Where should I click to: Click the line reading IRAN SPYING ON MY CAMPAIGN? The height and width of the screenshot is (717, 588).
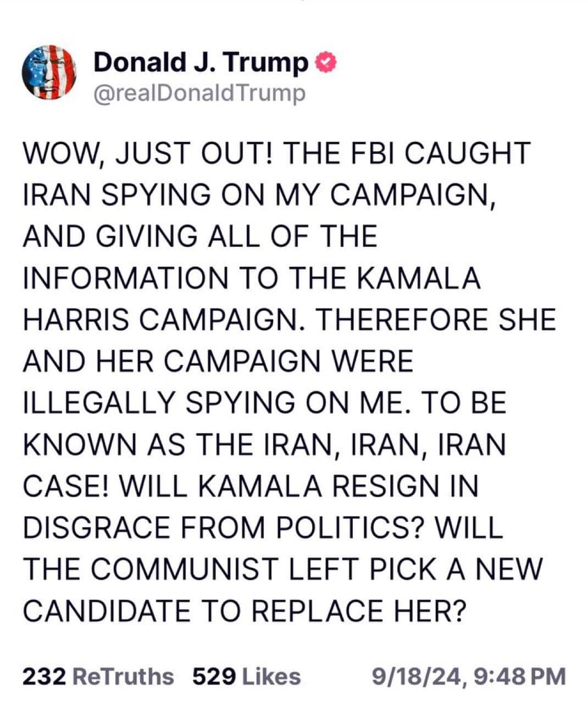coord(261,195)
